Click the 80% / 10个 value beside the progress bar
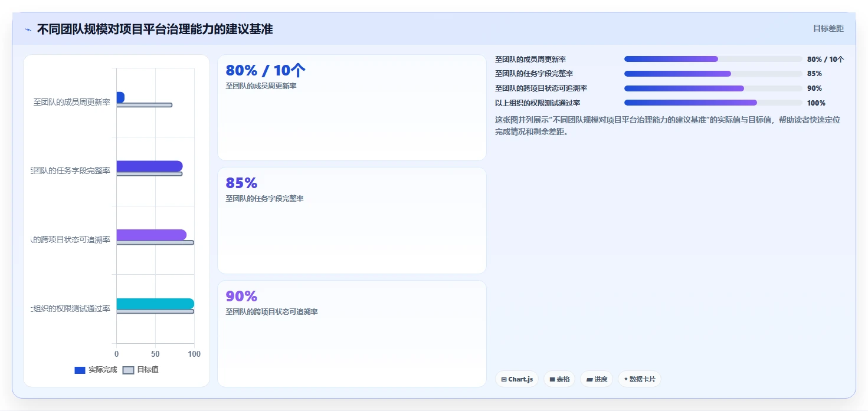Screen dimensions: 868x411 pos(826,59)
